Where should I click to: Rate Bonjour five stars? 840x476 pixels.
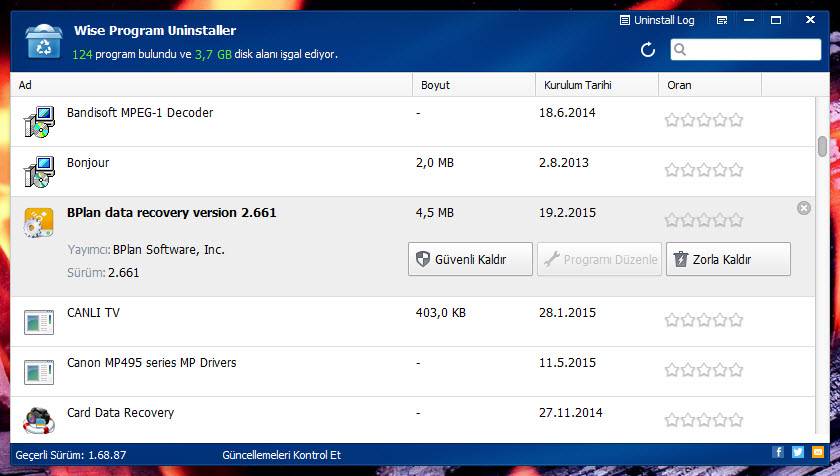pyautogui.click(x=736, y=170)
